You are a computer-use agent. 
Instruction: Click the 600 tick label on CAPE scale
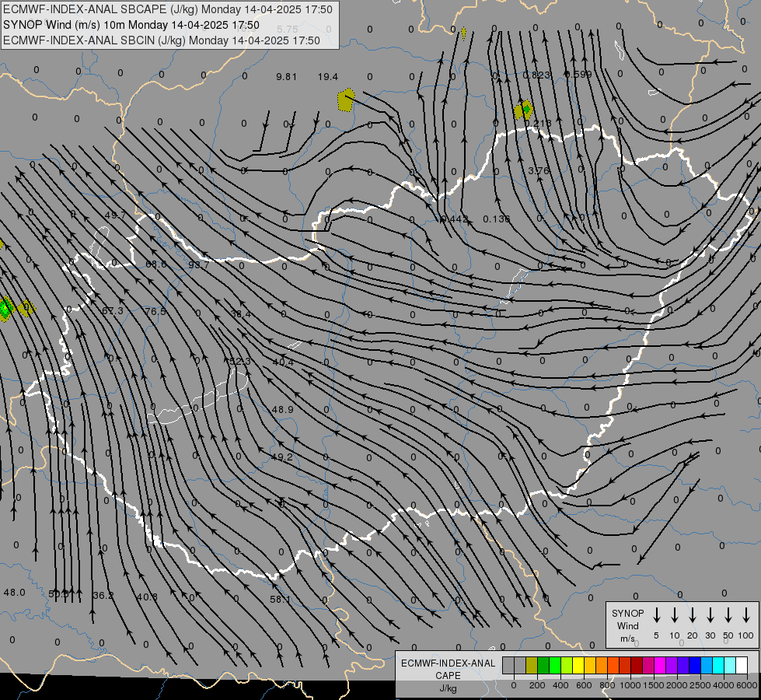pos(584,685)
